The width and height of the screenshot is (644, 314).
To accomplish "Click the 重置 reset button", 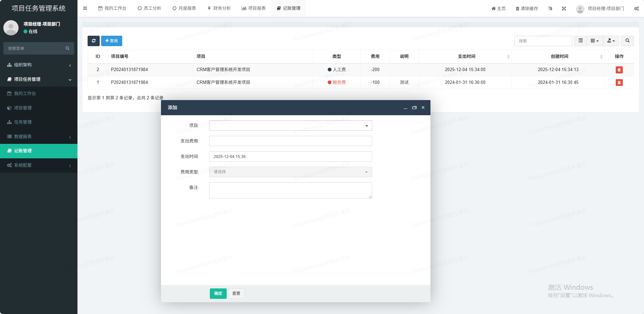I will click(236, 293).
